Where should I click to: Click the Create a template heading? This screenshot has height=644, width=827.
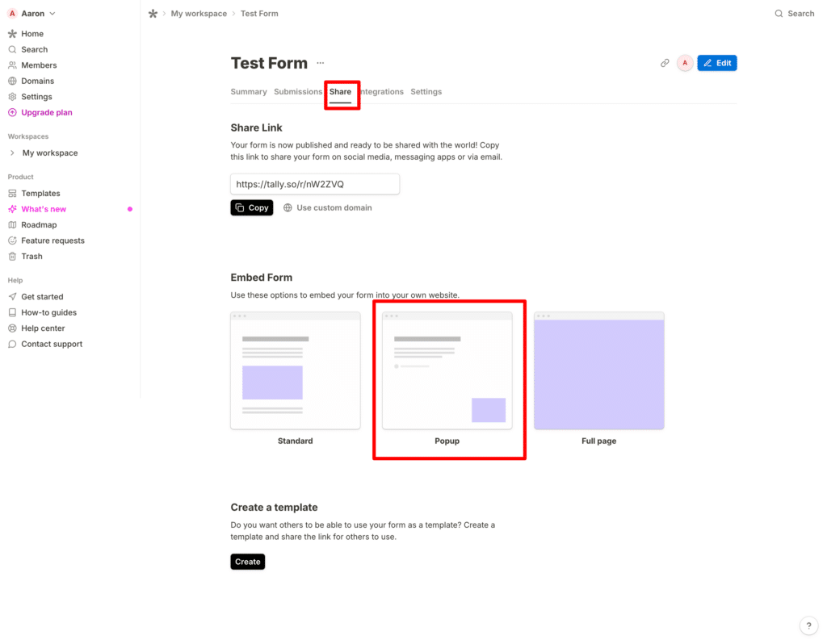coord(274,508)
